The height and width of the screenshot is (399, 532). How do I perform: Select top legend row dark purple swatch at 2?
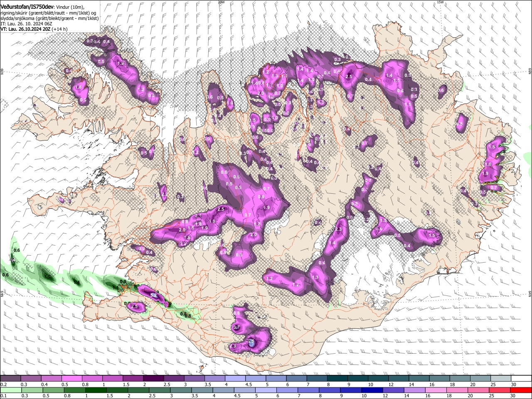click(x=153, y=379)
